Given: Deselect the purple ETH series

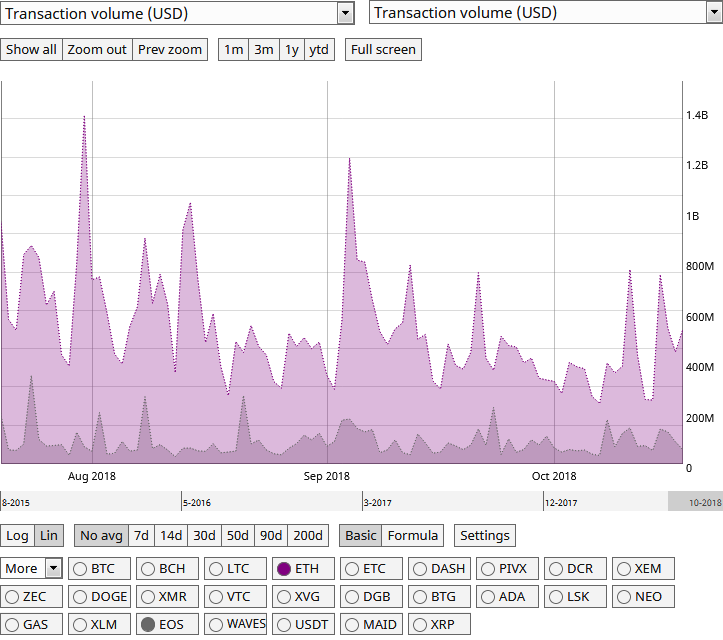Looking at the screenshot, I should pyautogui.click(x=303, y=569).
